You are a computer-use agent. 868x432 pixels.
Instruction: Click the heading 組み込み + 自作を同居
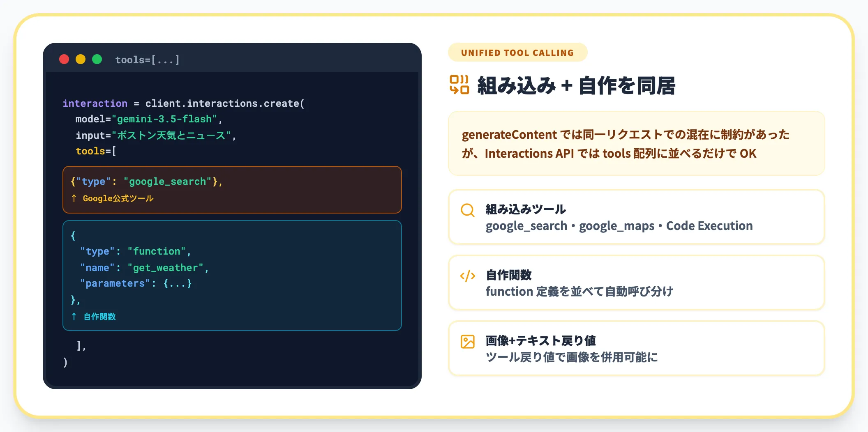coord(576,86)
